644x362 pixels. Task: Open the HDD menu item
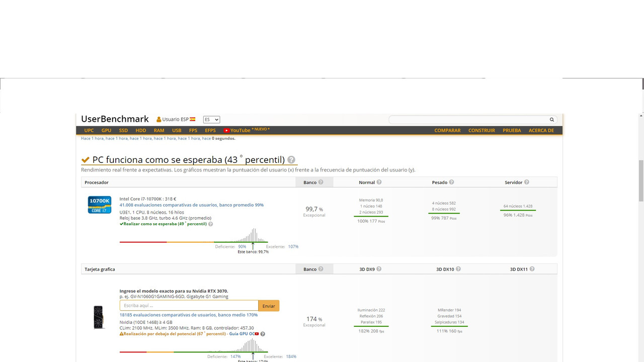click(x=141, y=130)
